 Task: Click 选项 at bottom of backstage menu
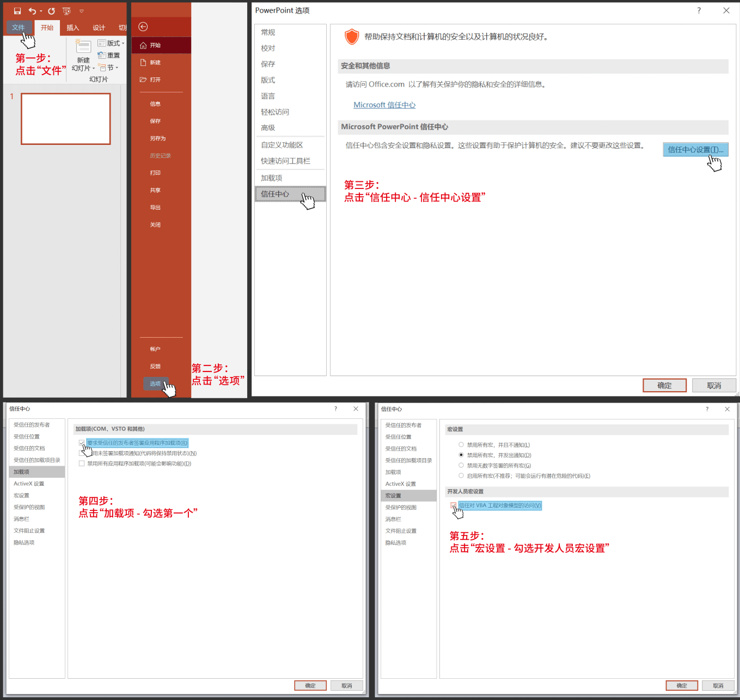pos(156,384)
